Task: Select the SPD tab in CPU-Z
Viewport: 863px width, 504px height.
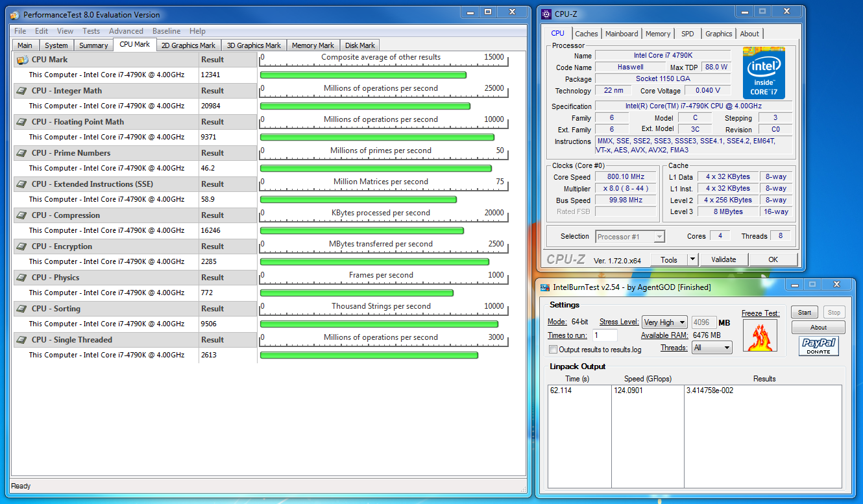Action: pos(688,34)
